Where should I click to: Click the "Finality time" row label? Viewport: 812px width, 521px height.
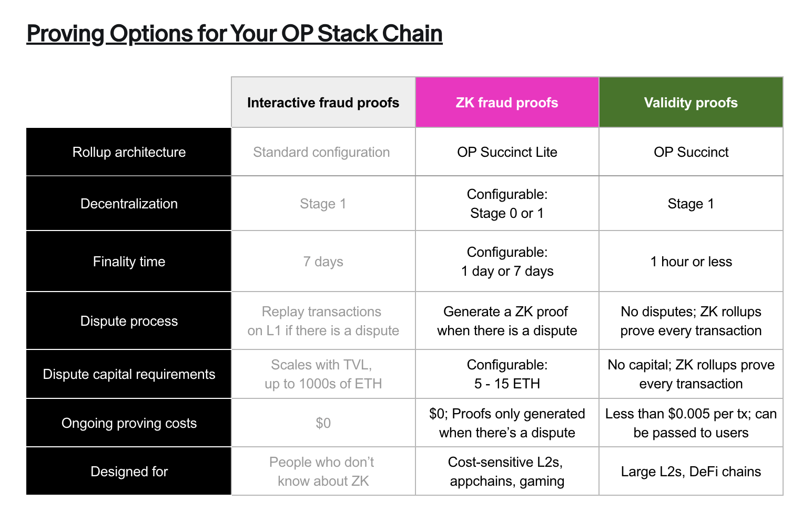[129, 262]
